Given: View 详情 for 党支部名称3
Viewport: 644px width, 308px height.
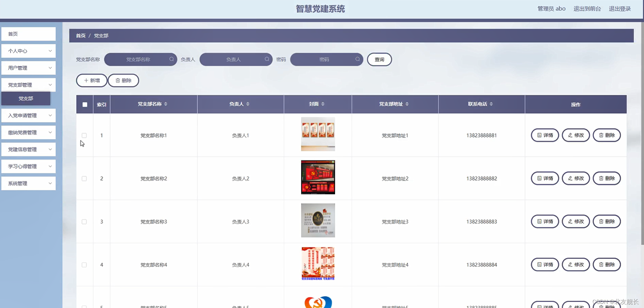Looking at the screenshot, I should (545, 221).
